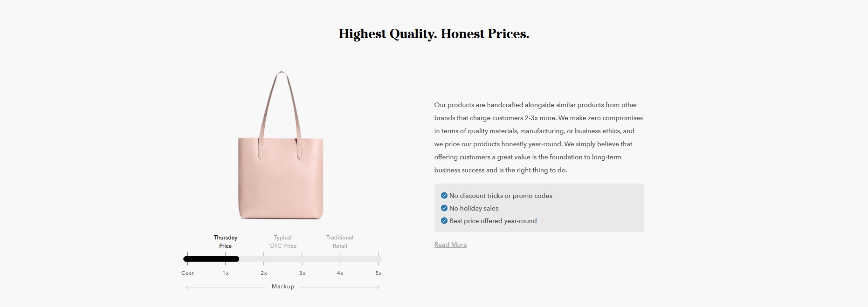Click the black filled portion of the markup bar
Image resolution: width=868 pixels, height=307 pixels.
click(211, 259)
